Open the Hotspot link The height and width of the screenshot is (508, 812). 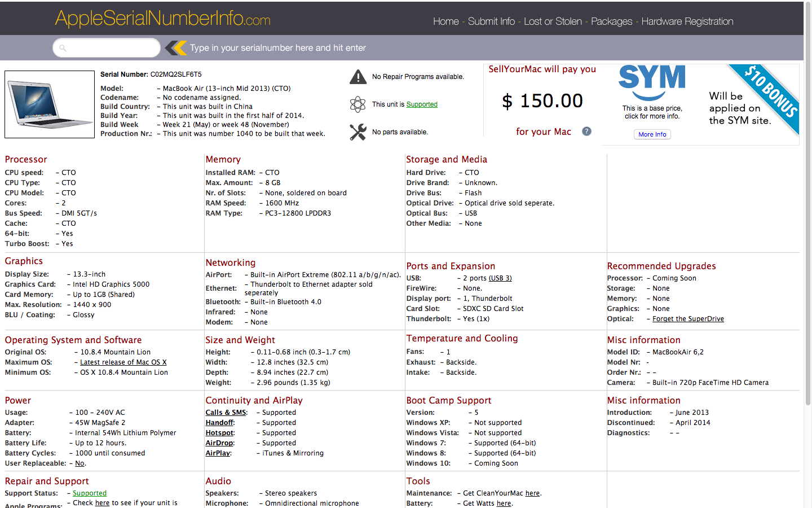[219, 433]
